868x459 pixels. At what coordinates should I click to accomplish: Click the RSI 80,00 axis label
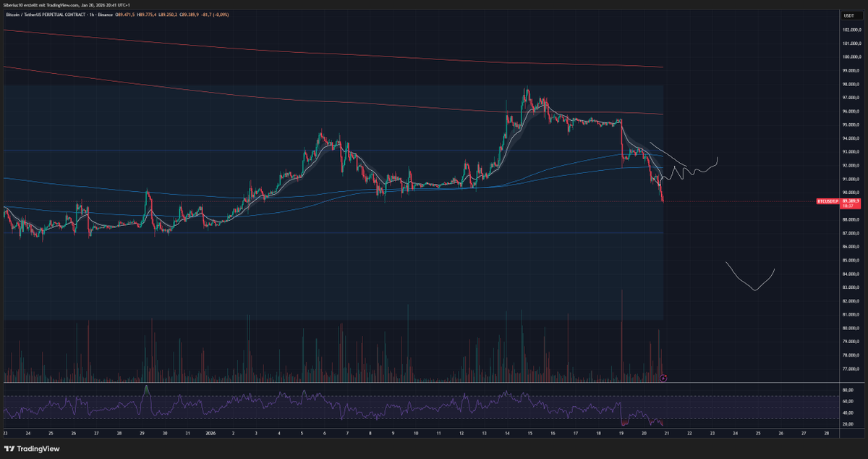(x=848, y=389)
